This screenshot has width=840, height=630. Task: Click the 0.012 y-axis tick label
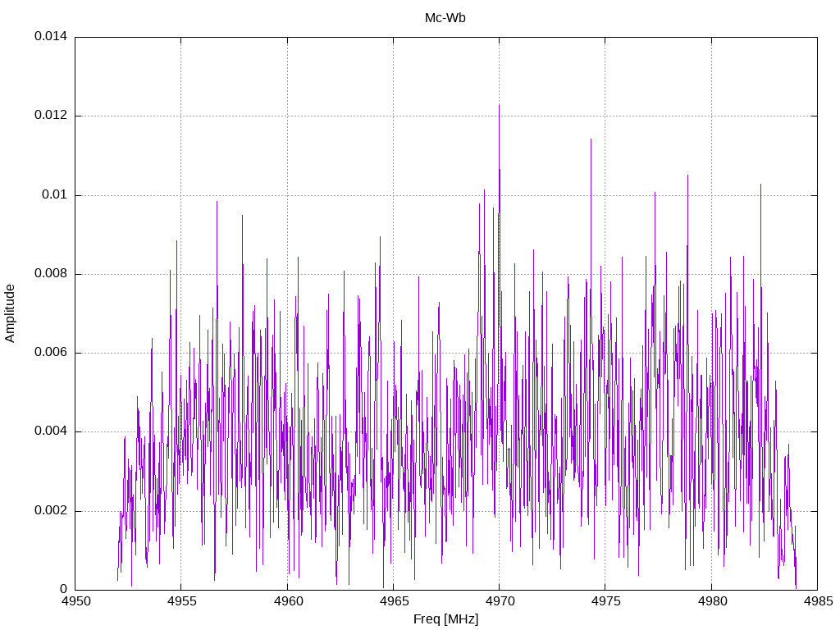51,115
